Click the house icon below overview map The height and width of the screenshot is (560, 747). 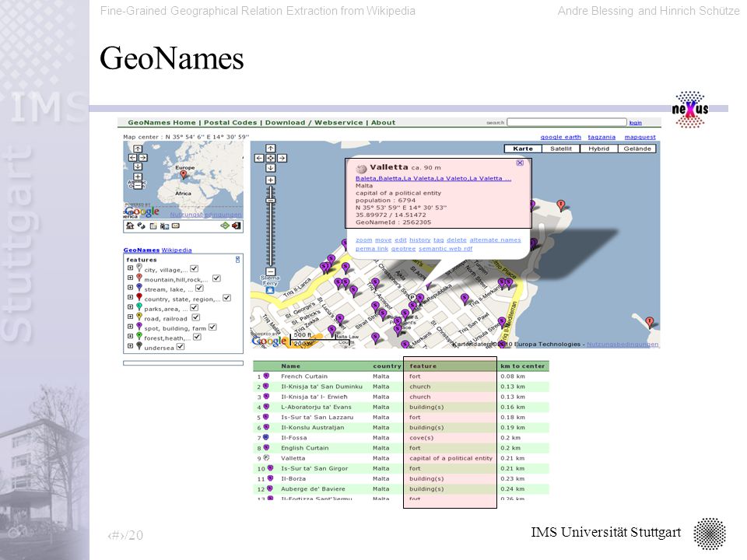click(130, 226)
